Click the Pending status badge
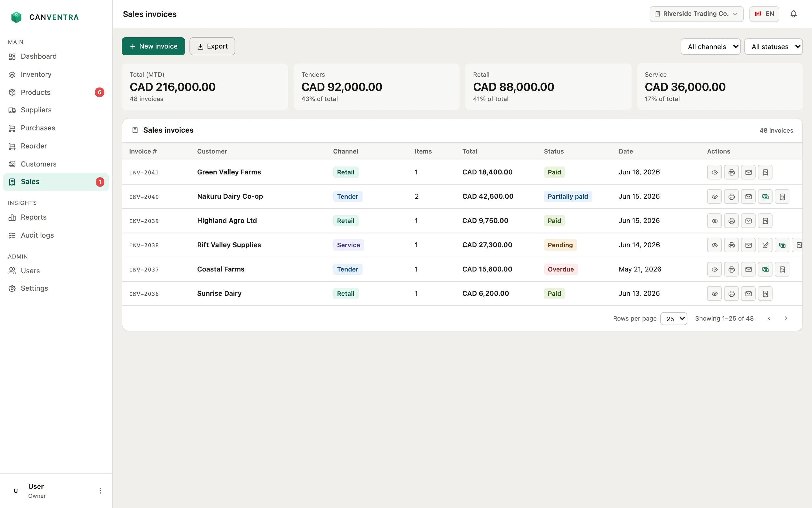 tap(560, 245)
